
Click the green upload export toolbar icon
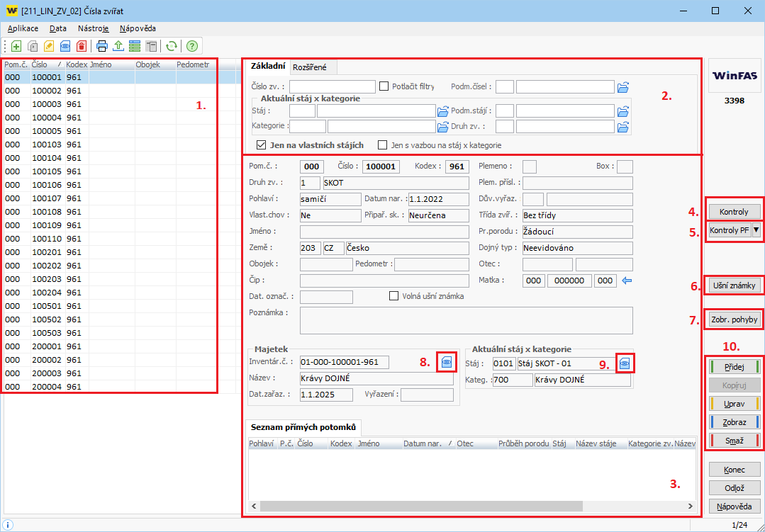coord(118,46)
